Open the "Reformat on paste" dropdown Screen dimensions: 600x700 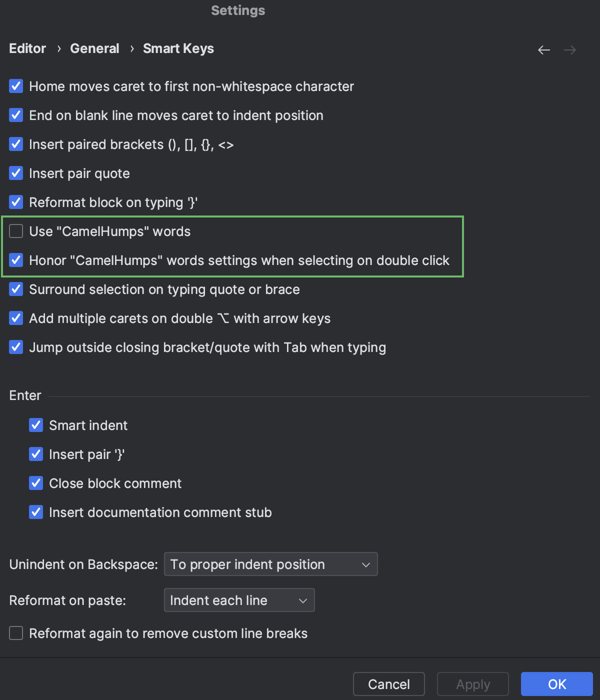239,600
